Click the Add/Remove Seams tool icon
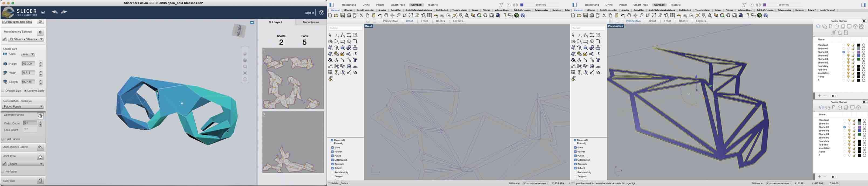This screenshot has height=186, width=868. (x=40, y=148)
